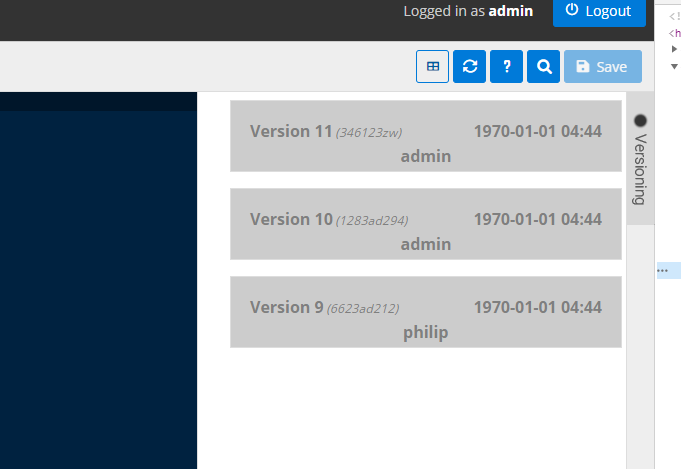Open Version 9 by philip

[425, 312]
